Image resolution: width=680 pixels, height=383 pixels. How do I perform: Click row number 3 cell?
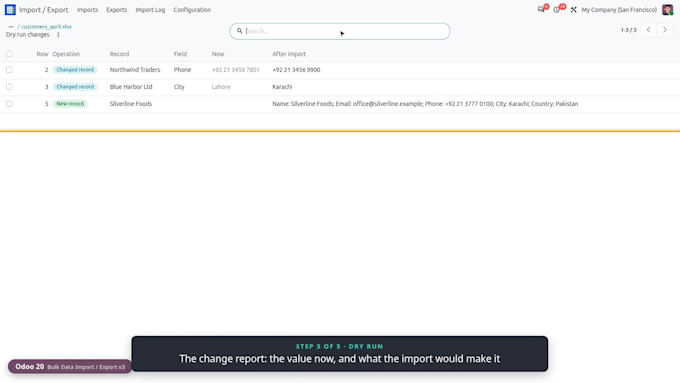point(46,87)
